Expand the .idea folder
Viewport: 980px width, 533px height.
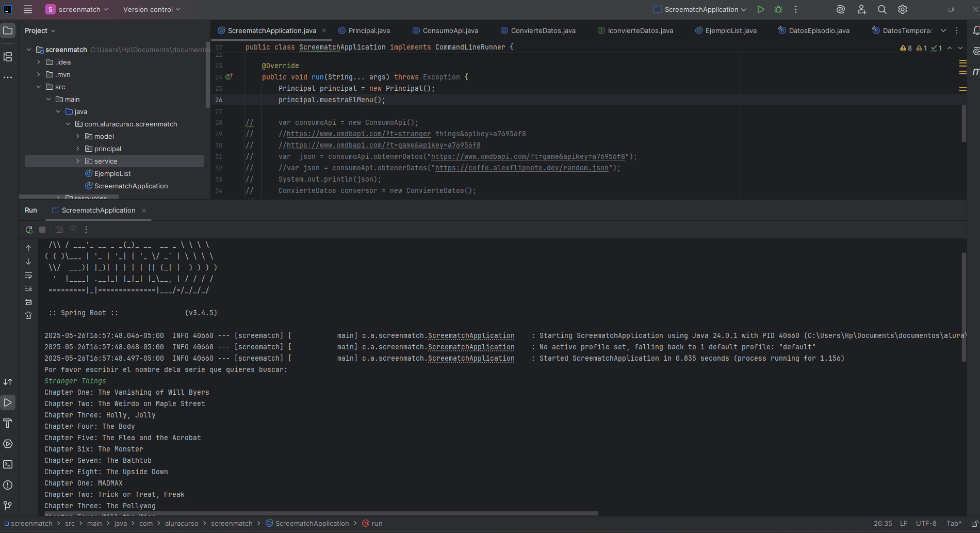coord(39,62)
